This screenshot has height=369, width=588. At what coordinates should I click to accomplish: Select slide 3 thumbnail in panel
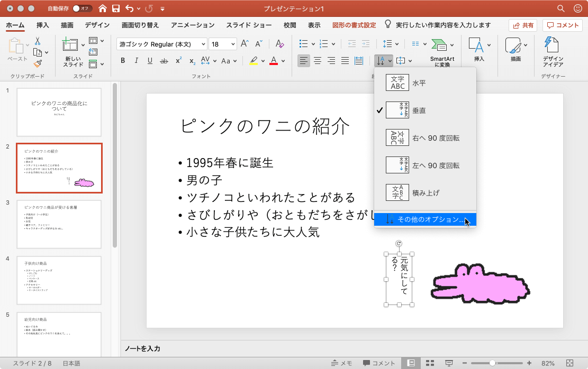tap(59, 224)
